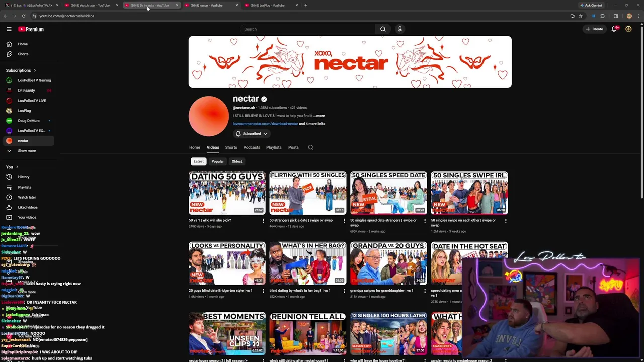Click Ask Gemini button
Viewport: 644px width, 362px height.
(591, 5)
